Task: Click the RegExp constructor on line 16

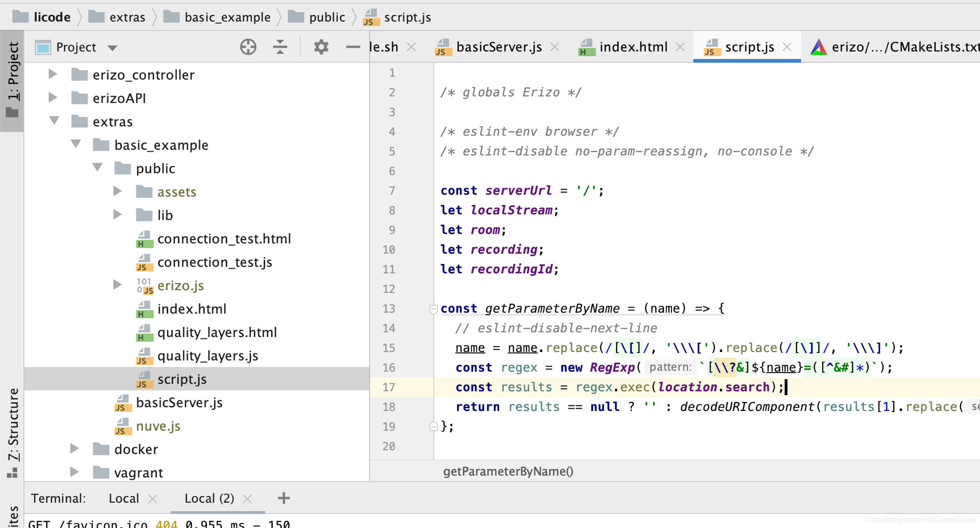Action: coord(612,367)
